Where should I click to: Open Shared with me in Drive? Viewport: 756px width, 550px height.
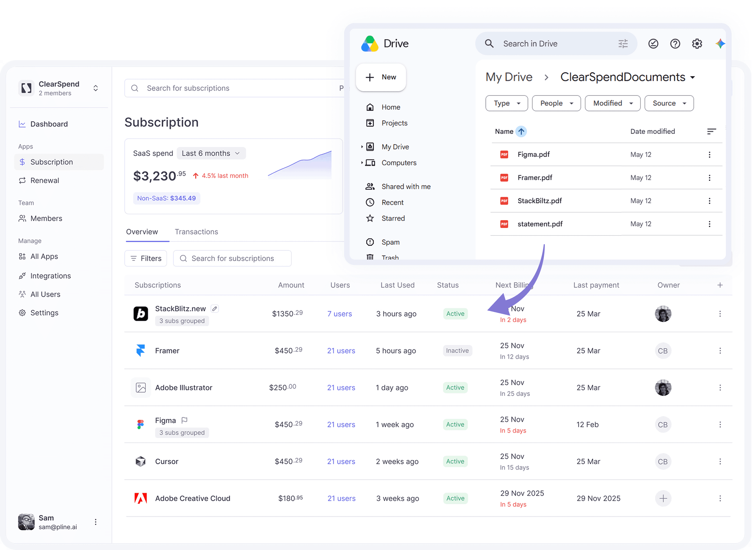[406, 187]
